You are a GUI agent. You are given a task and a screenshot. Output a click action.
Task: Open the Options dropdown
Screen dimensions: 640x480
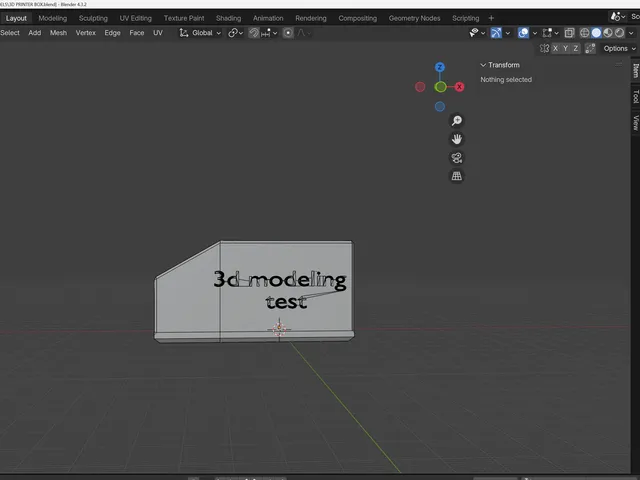[x=619, y=49]
